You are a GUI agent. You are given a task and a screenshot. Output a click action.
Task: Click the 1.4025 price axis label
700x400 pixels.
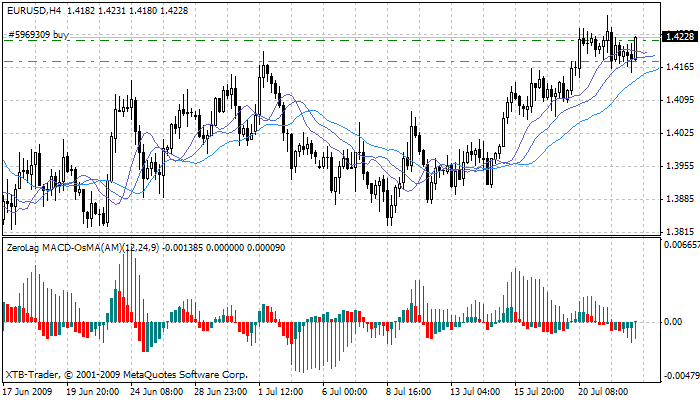click(x=679, y=133)
